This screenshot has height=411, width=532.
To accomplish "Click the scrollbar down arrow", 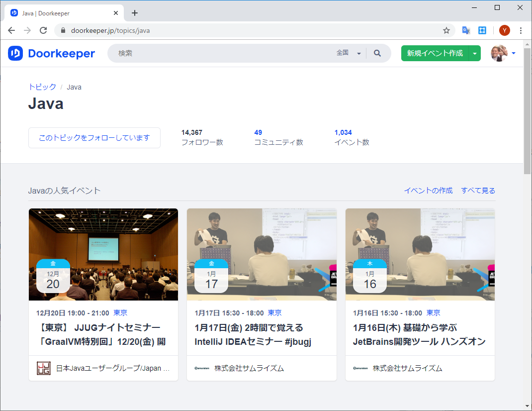I will coord(527,406).
